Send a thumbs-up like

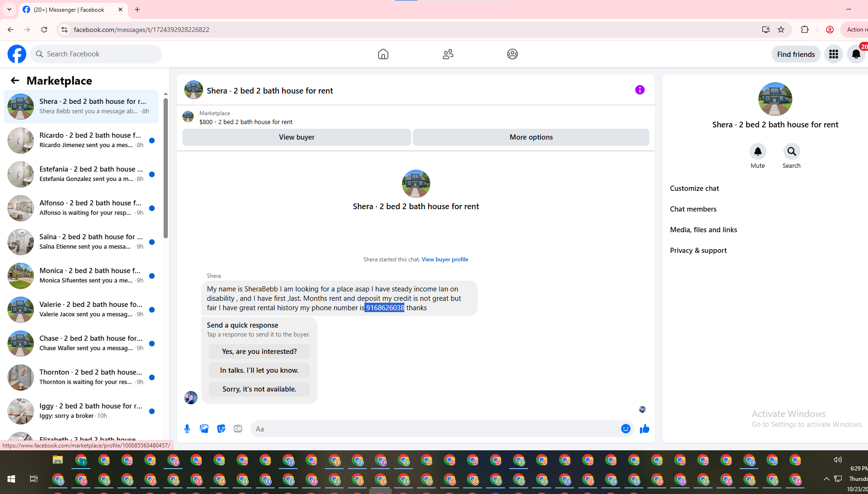pos(645,429)
